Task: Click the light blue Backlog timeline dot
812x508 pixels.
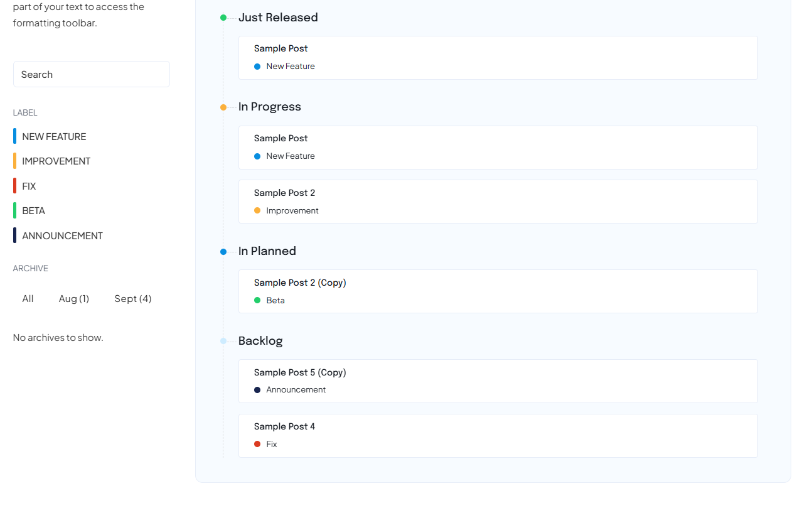Action: tap(223, 341)
